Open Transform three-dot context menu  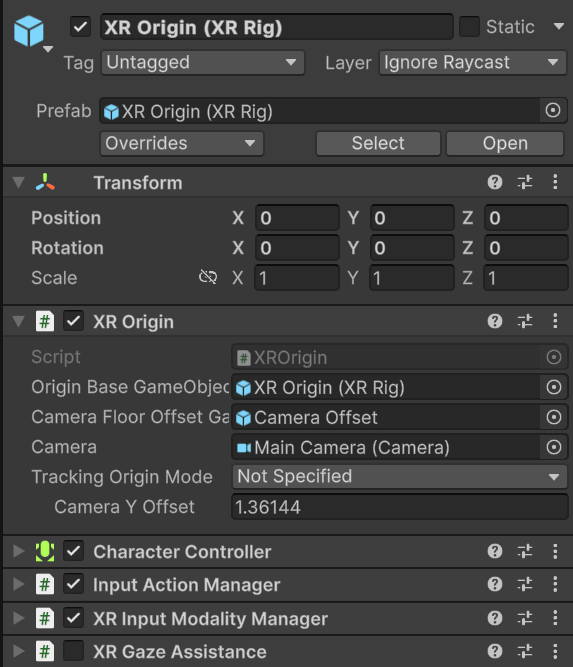tap(555, 182)
